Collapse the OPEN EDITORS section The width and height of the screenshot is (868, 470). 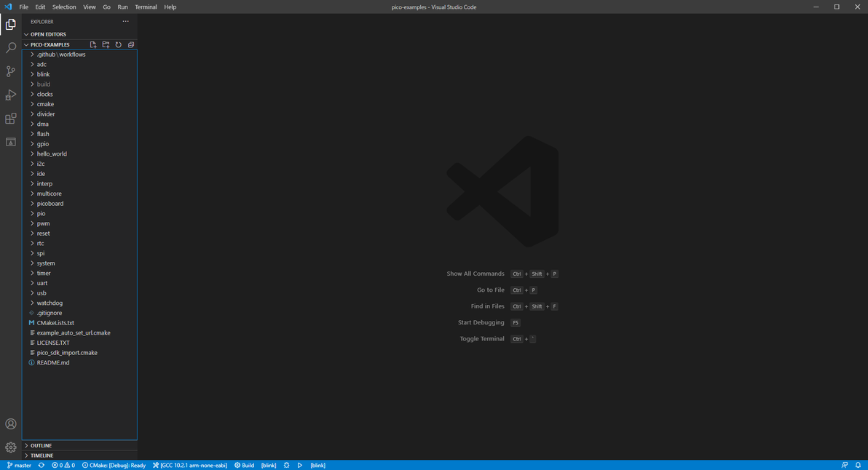tap(79, 34)
